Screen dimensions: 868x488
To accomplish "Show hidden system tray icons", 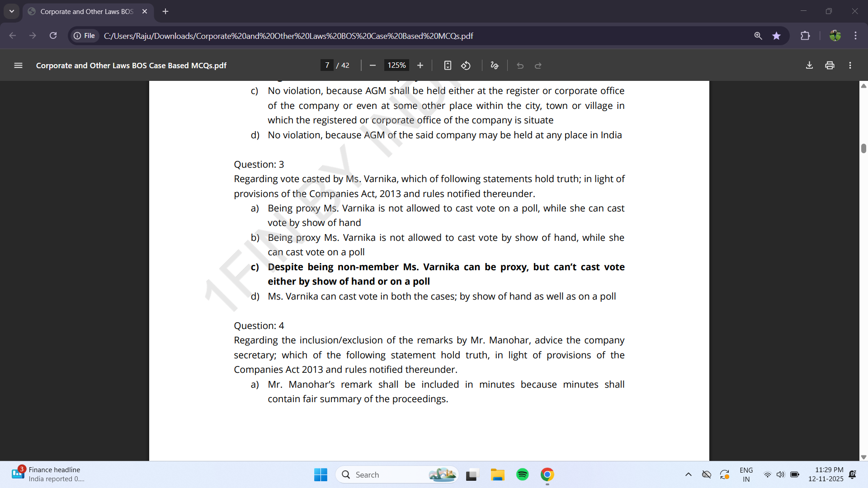I will coord(688,474).
